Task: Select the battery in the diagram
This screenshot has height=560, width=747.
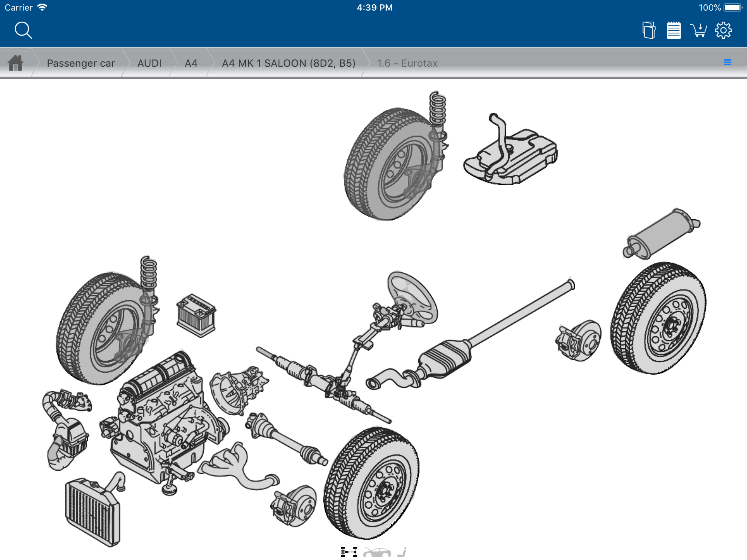Action: pos(196,316)
